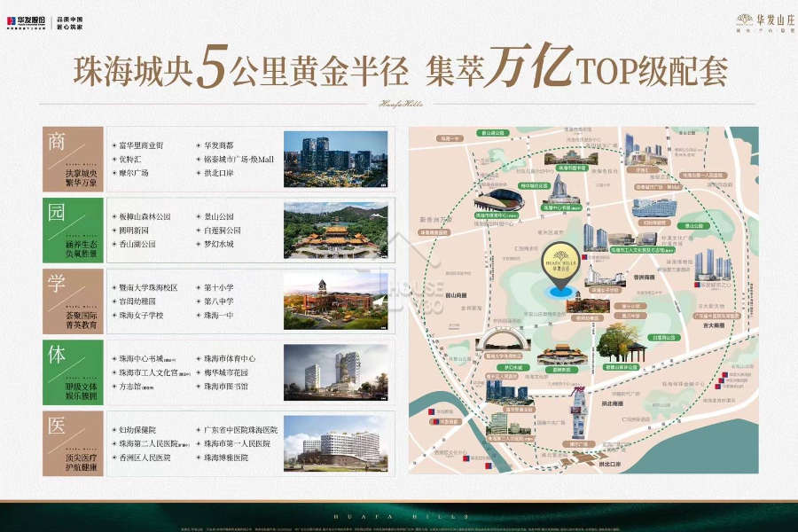Click the list item 梦幻水城

tap(218, 244)
